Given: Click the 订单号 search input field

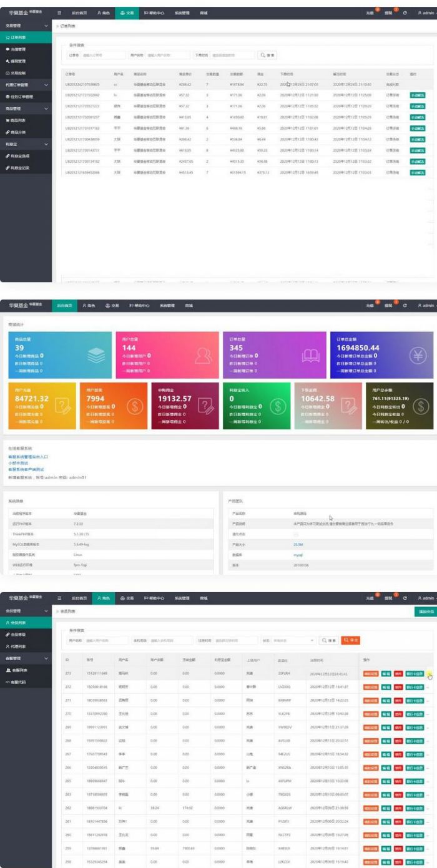Looking at the screenshot, I should click(x=103, y=55).
